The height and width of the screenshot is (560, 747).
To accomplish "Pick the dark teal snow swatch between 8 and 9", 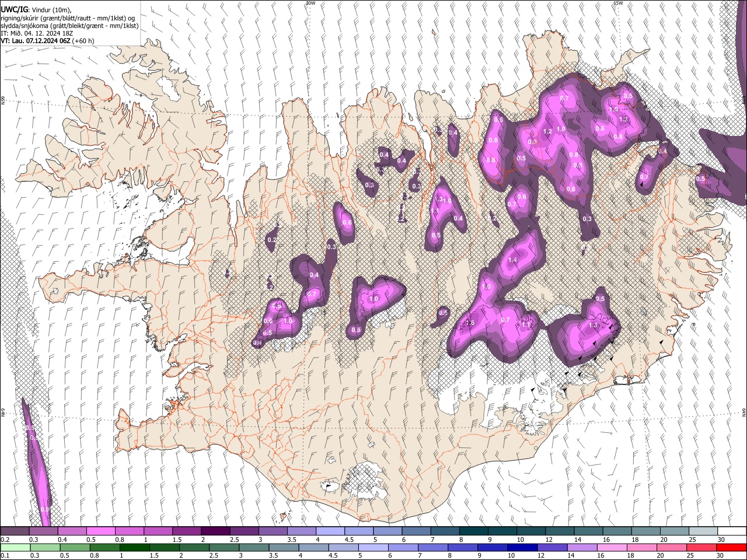I will (x=474, y=531).
